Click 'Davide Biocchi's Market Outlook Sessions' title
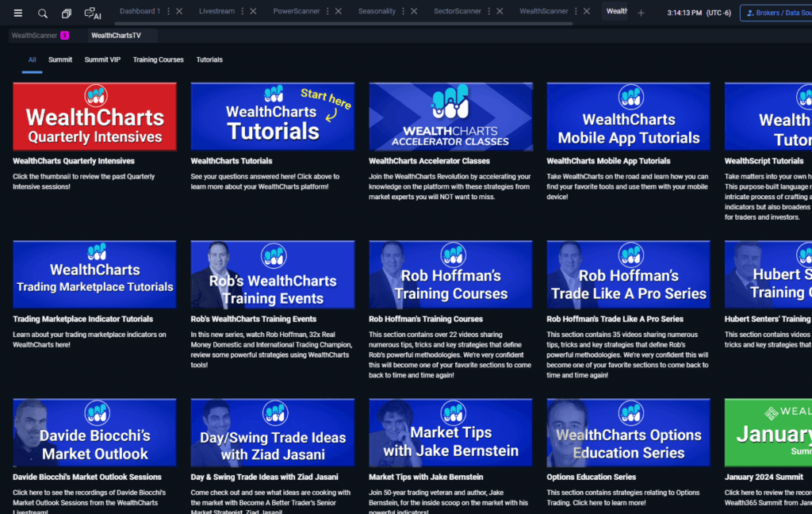The image size is (812, 514). click(87, 478)
